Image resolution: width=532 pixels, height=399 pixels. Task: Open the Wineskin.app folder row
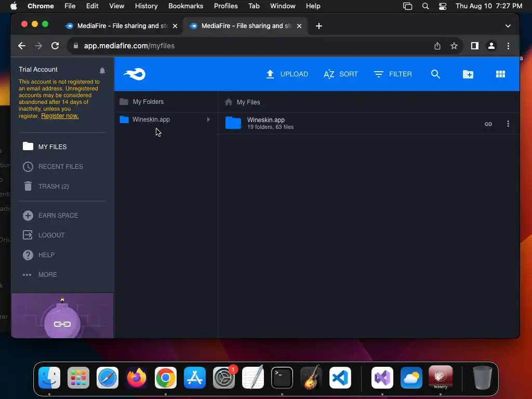click(368, 123)
